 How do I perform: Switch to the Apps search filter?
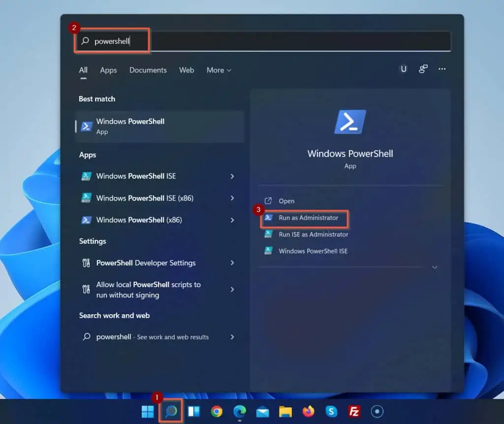(x=108, y=70)
